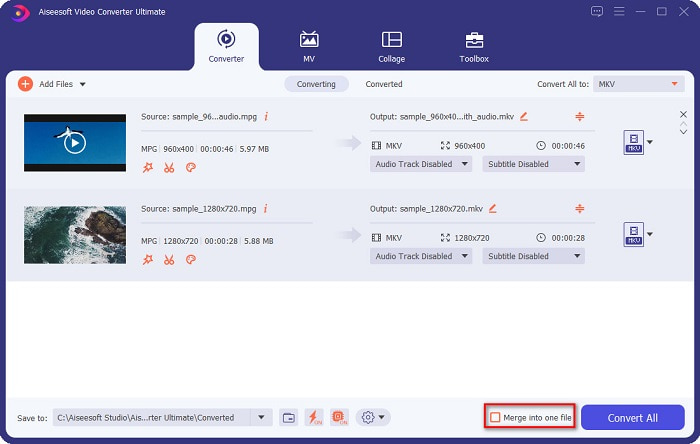Remove the first video with the X button
Viewport: 700px width, 444px height.
(683, 114)
